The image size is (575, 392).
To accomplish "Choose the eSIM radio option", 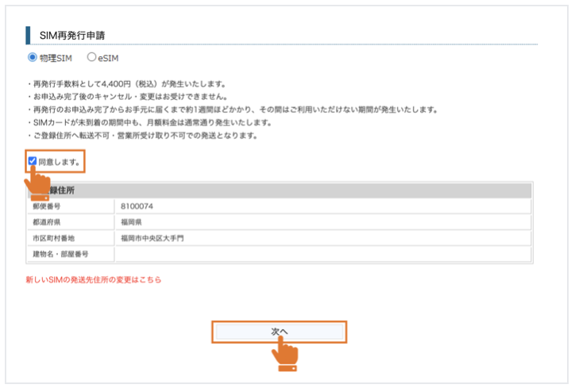I will pos(91,58).
